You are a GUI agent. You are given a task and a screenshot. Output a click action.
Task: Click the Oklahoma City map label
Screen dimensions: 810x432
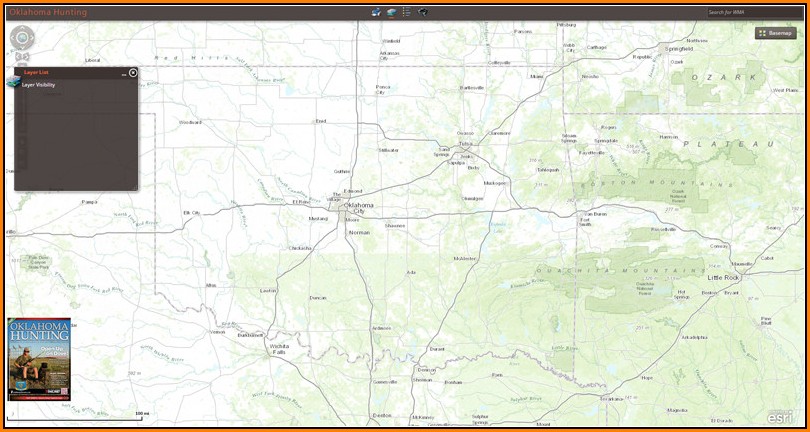tap(358, 208)
